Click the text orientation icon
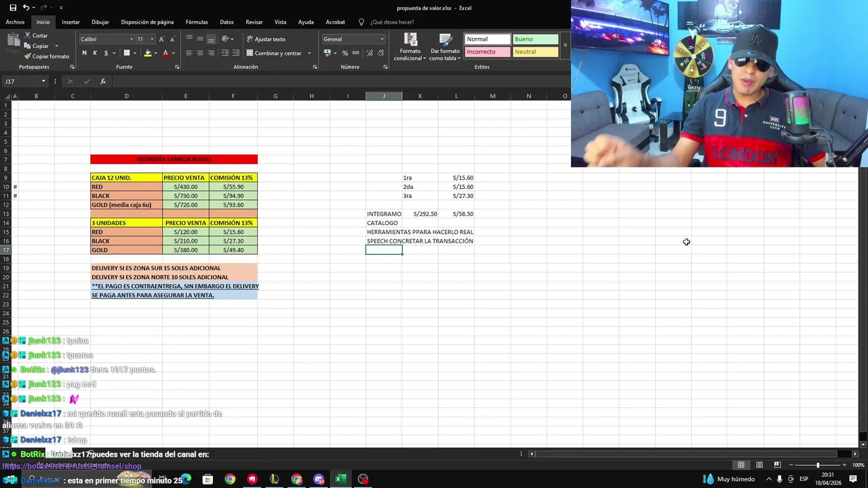Image resolution: width=868 pixels, height=488 pixels. [x=226, y=39]
